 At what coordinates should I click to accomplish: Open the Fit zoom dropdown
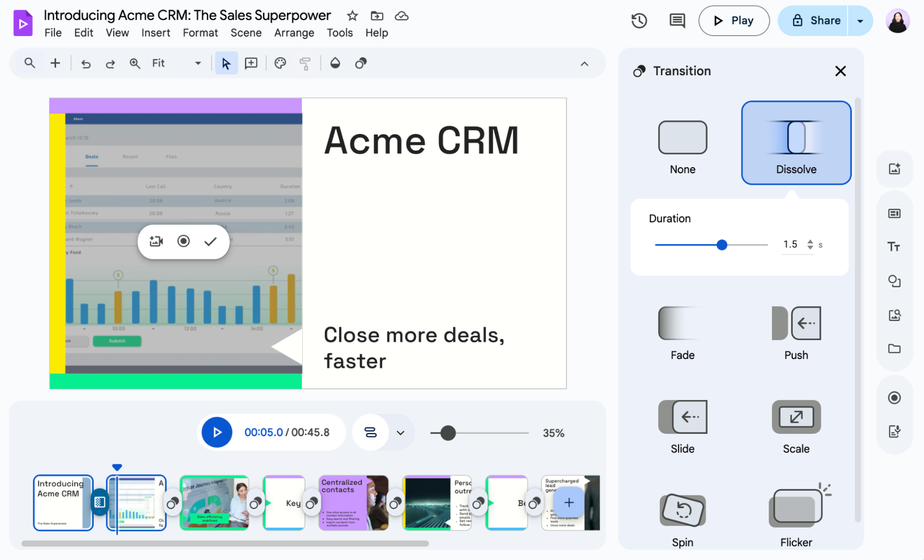click(x=177, y=63)
